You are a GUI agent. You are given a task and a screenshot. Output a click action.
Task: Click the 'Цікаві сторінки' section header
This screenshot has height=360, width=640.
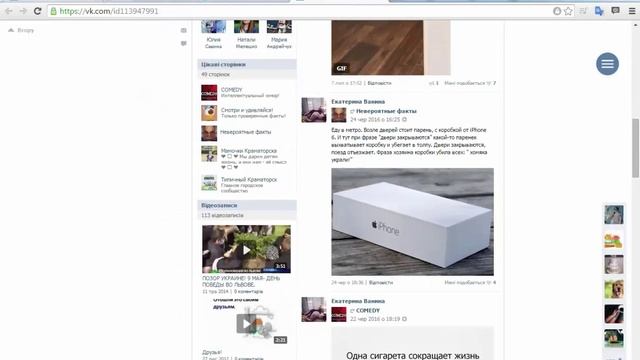point(247,64)
